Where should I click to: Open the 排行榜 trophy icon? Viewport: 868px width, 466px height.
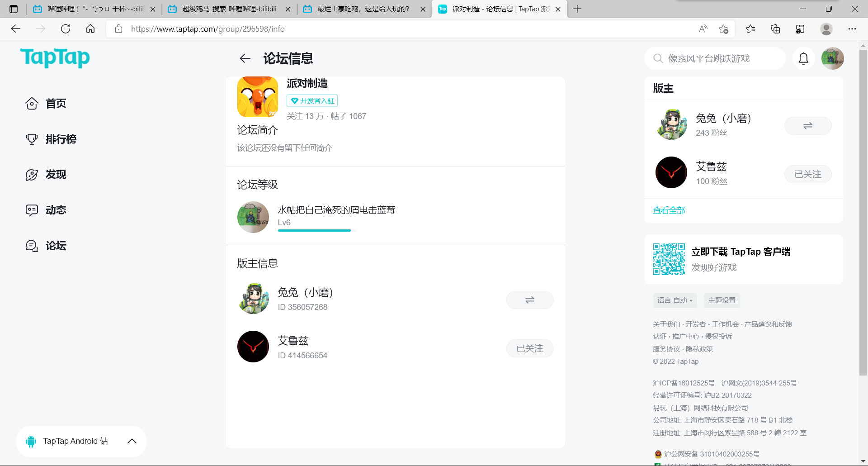[32, 139]
